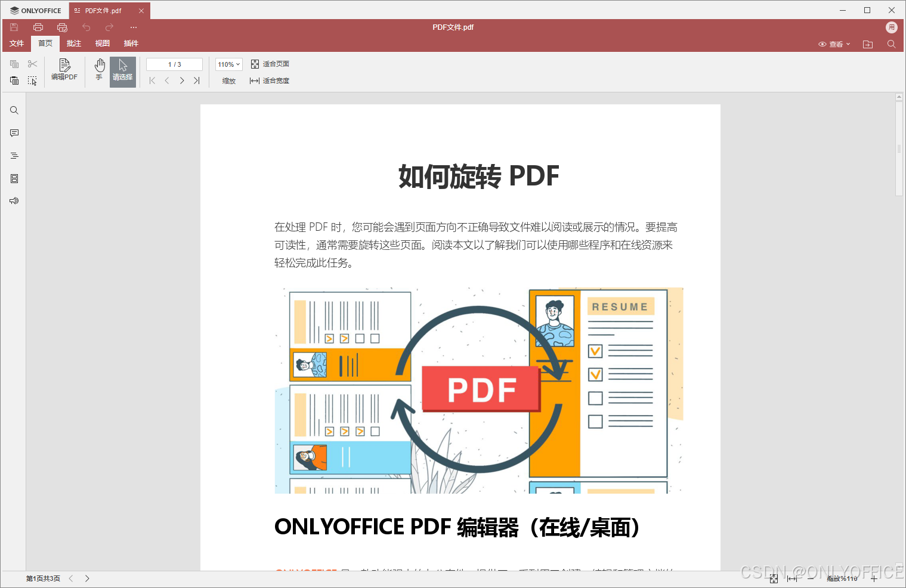Image resolution: width=906 pixels, height=588 pixels.
Task: Click the ONLYOFFICE home tab
Action: point(36,11)
